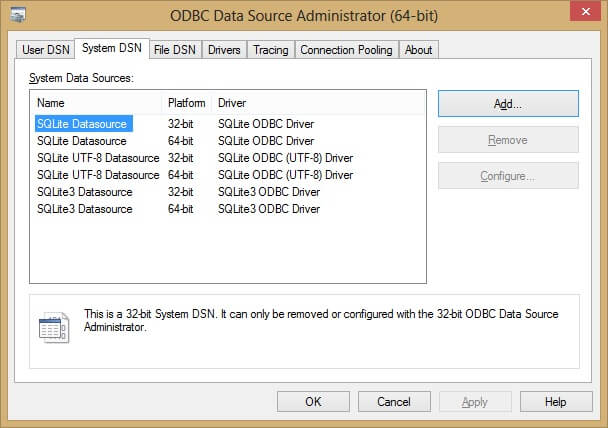Open the Connection Pooling tab
The width and height of the screenshot is (608, 428).
347,50
